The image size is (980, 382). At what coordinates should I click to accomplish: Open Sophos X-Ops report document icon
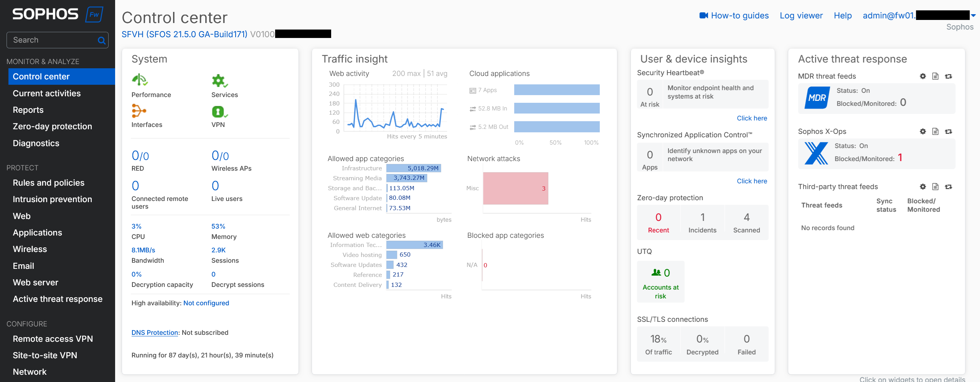[x=935, y=132]
